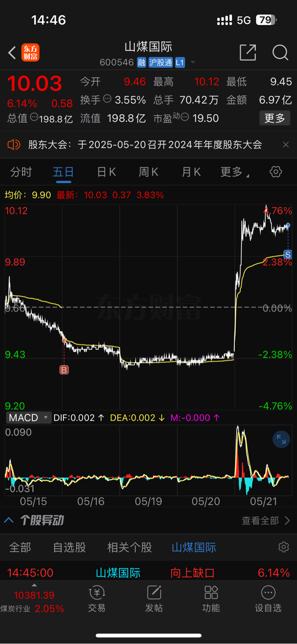Image resolution: width=297 pixels, height=644 pixels.
Task: Select the 山煤国际 filter tab
Action: [194, 547]
